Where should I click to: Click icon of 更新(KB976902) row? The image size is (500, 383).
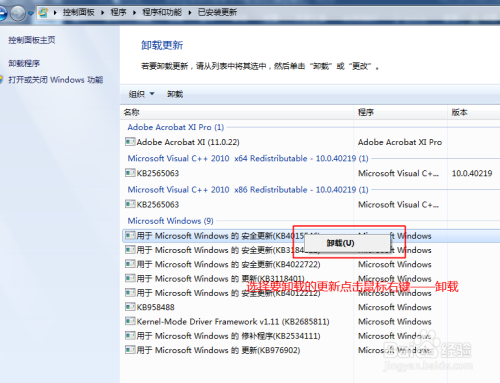click(x=130, y=350)
